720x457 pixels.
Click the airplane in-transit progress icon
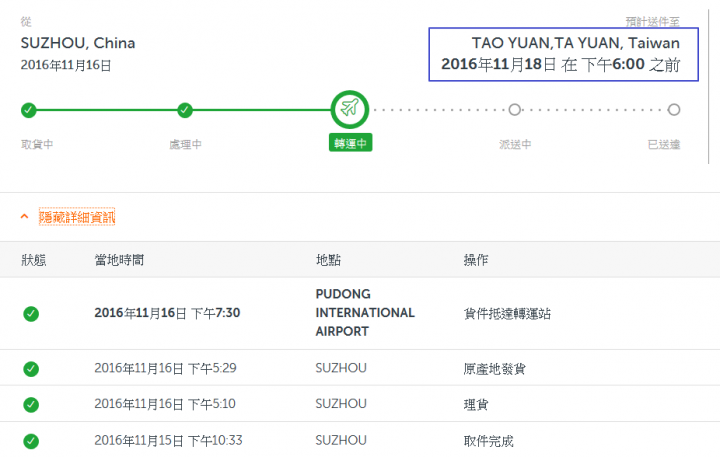pyautogui.click(x=349, y=109)
